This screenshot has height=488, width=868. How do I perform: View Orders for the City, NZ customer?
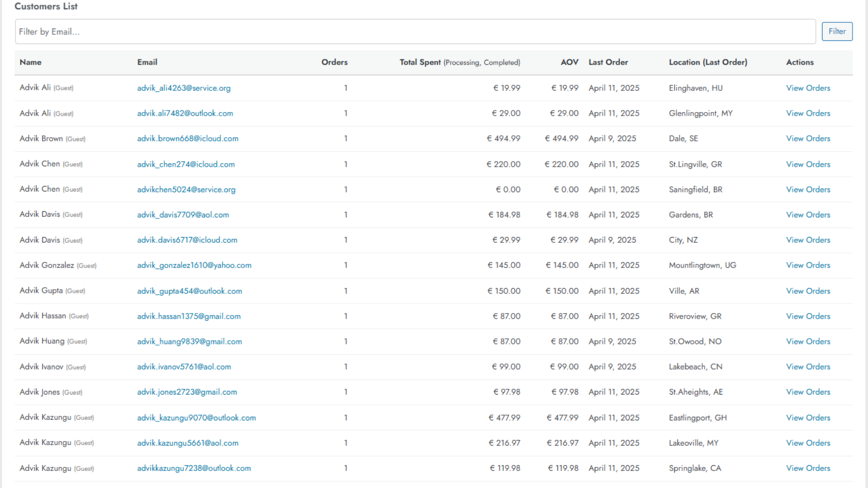808,240
